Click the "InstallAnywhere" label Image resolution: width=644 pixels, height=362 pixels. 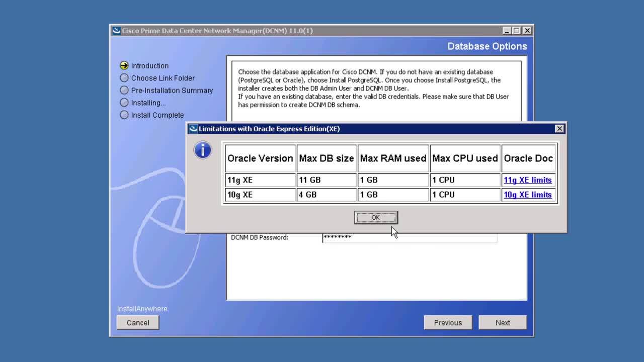coord(142,309)
